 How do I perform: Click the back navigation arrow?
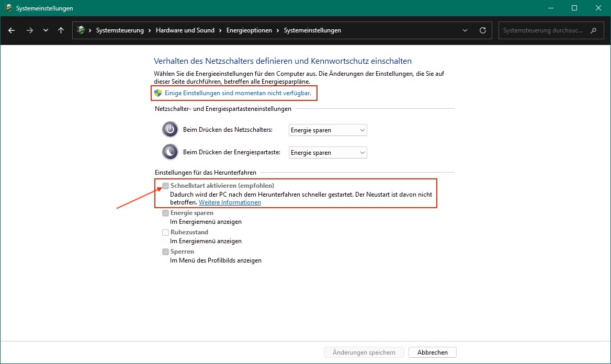[12, 30]
